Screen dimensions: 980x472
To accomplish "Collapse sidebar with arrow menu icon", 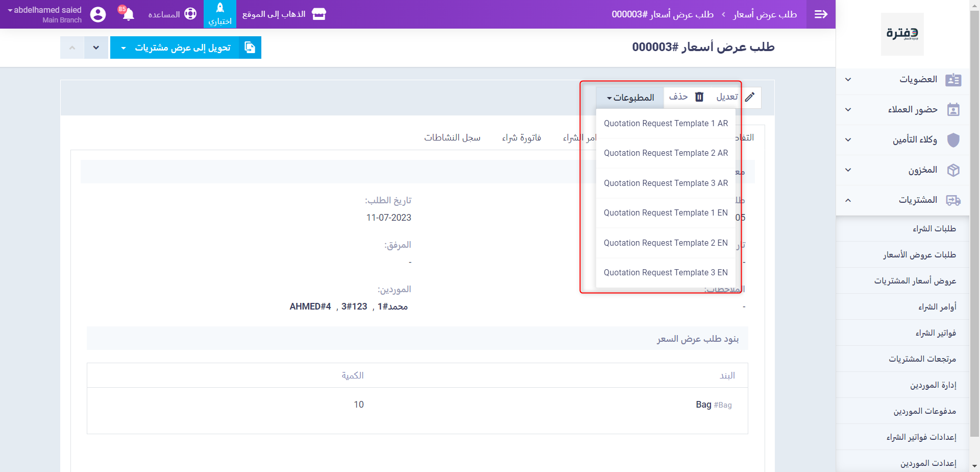I will [x=821, y=14].
